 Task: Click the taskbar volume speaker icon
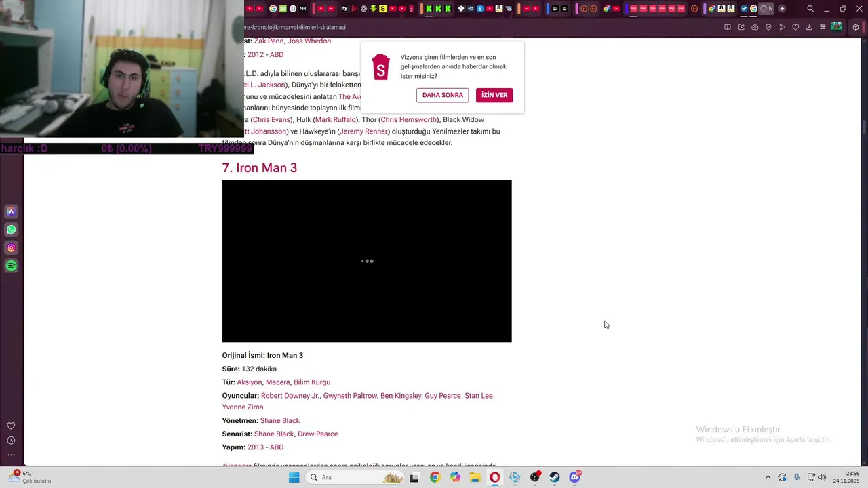[x=822, y=477]
